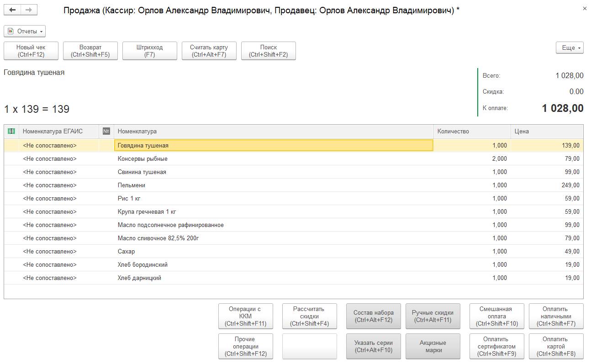Select Масло подсолнечное рафинированное row
This screenshot has height=364, width=591.
tap(294, 225)
